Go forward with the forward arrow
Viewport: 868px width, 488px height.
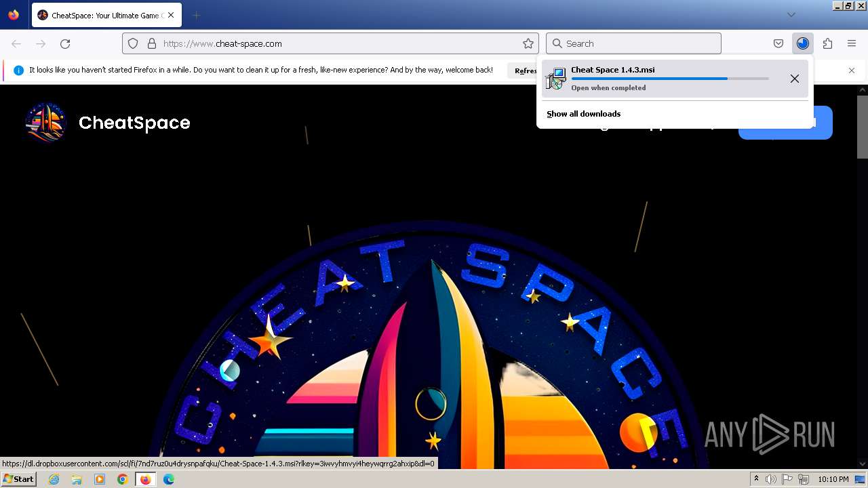(x=41, y=43)
